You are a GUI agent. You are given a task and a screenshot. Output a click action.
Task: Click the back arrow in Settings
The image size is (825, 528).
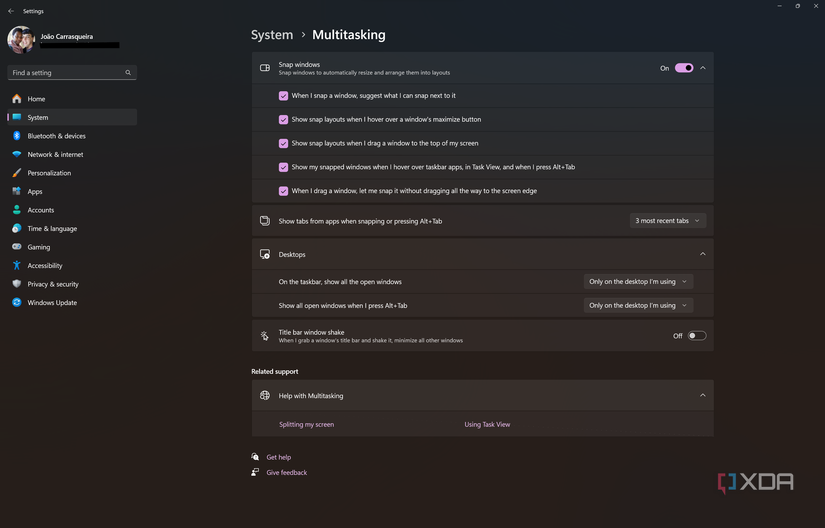point(11,11)
